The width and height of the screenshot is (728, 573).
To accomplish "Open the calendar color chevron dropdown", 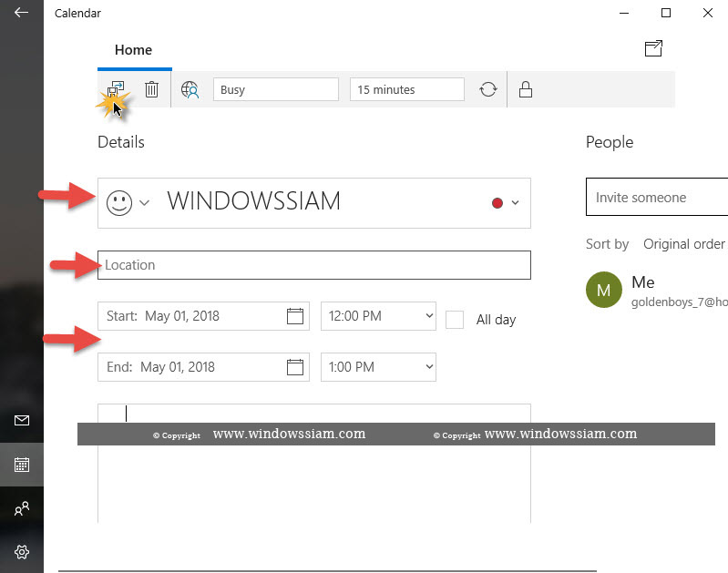I will point(515,202).
